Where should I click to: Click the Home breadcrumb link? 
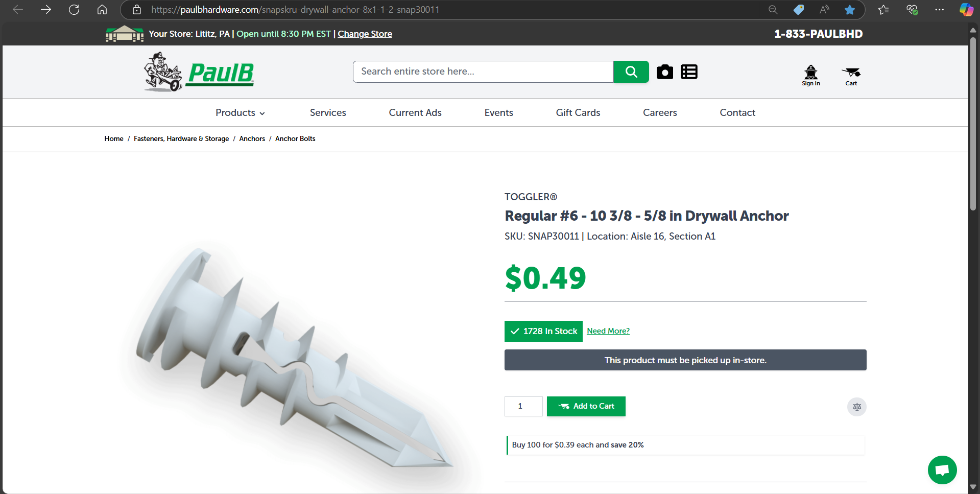point(114,138)
